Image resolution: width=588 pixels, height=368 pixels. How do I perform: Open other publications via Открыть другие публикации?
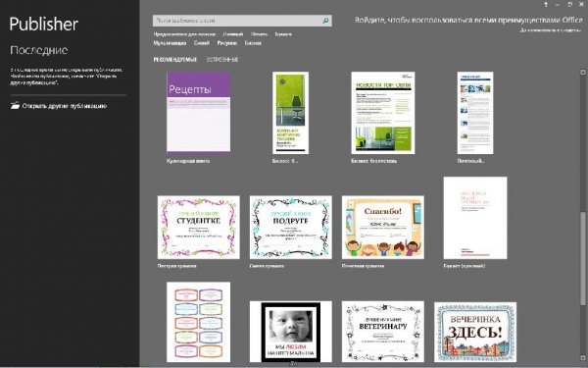tap(59, 106)
